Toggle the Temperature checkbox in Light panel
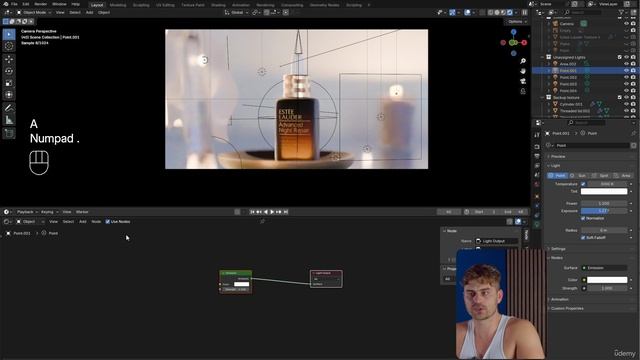The width and height of the screenshot is (640, 360). [x=583, y=184]
